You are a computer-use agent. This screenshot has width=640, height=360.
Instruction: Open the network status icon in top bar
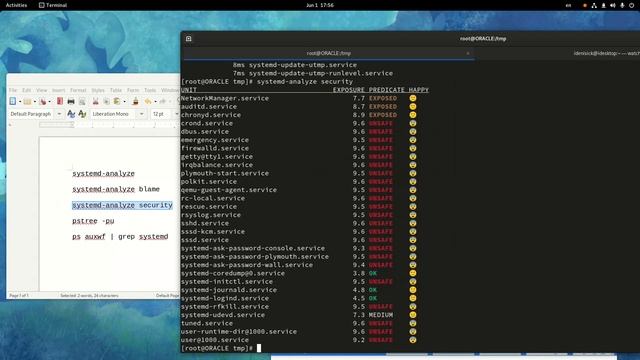pos(594,5)
